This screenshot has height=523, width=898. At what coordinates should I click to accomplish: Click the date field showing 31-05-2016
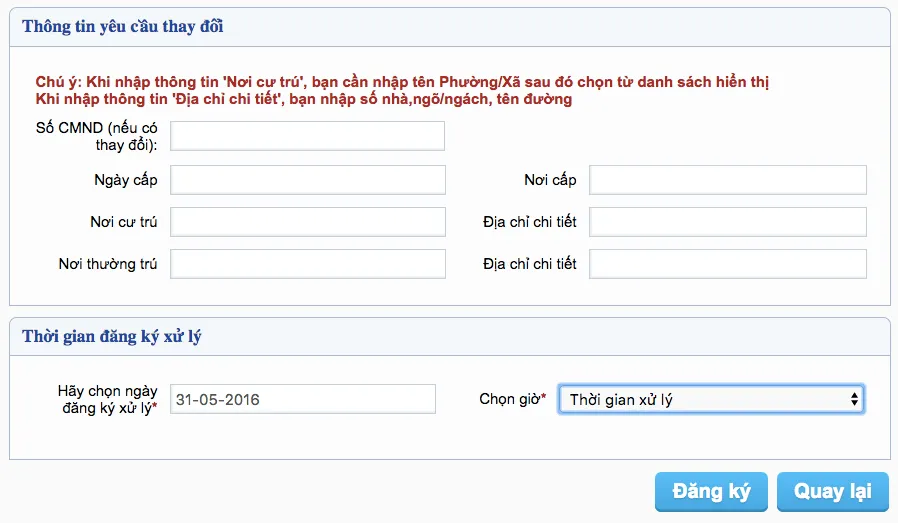click(x=303, y=399)
